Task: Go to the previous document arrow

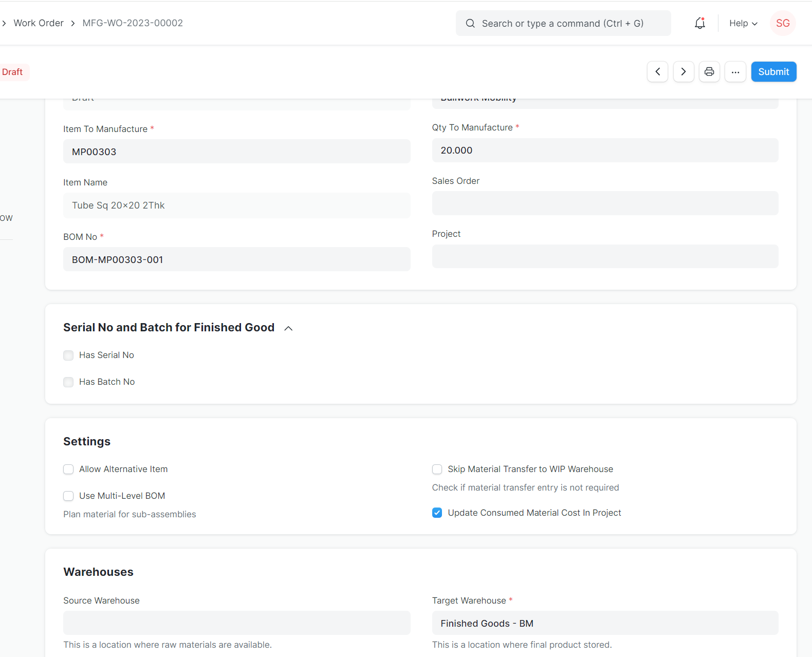Action: pos(657,72)
